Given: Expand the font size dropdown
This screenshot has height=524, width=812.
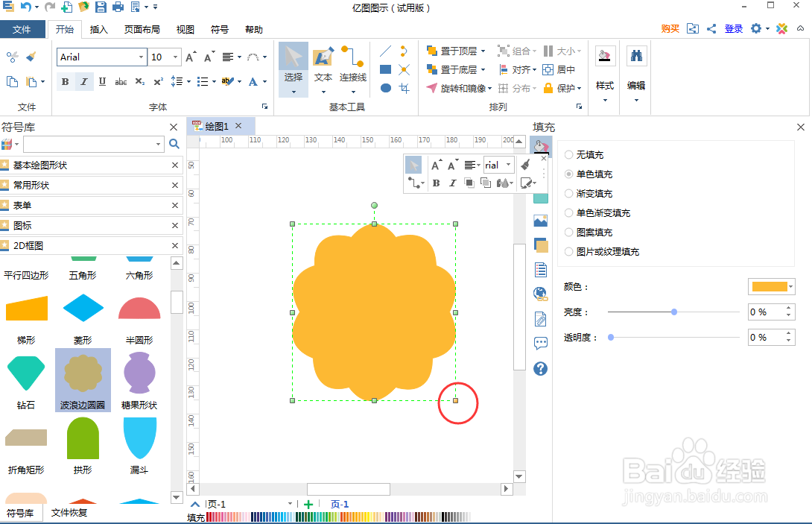Looking at the screenshot, I should click(x=177, y=57).
